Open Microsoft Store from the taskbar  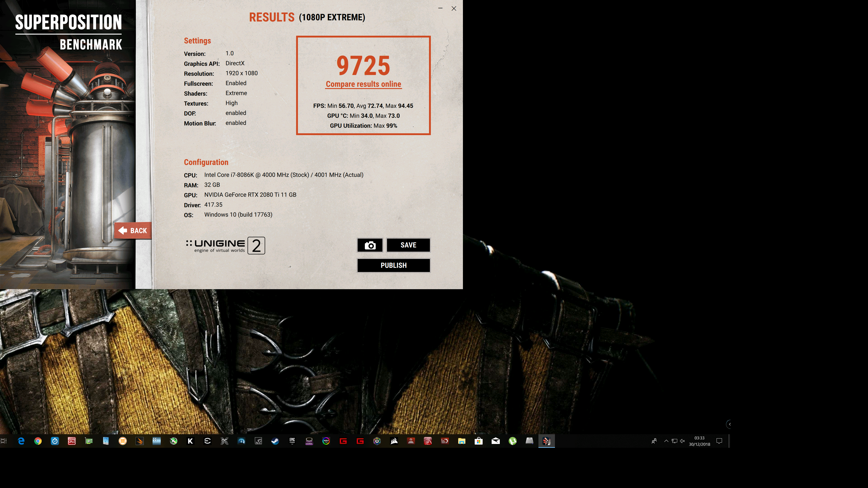[479, 441]
